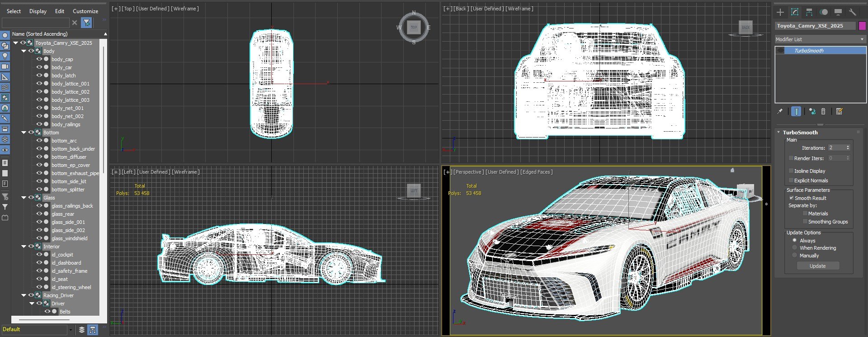Open the Hierarchy command panel tab

809,12
